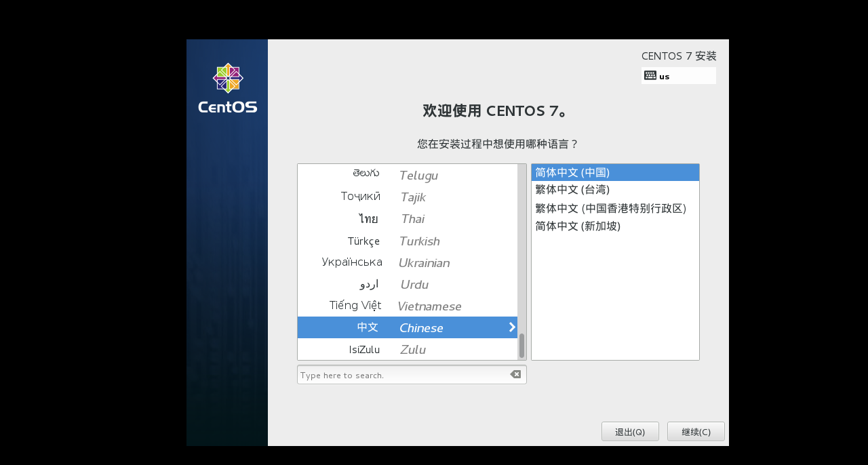Choose 简体中文 (中国) locale

tap(615, 172)
